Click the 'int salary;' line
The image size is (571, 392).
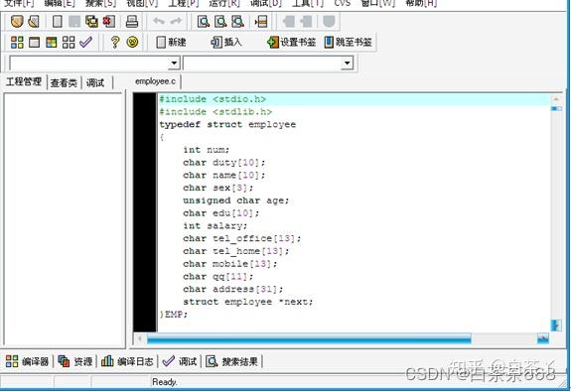[214, 225]
